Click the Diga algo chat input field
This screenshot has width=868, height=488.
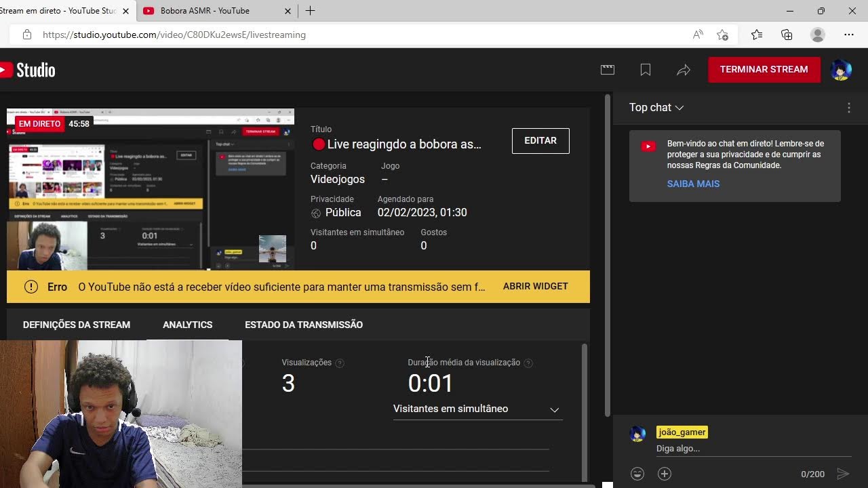click(x=753, y=449)
